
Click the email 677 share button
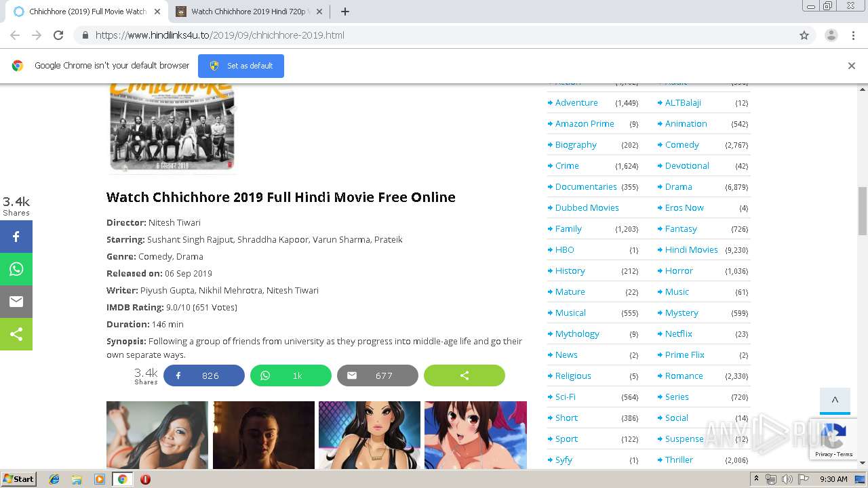point(378,375)
